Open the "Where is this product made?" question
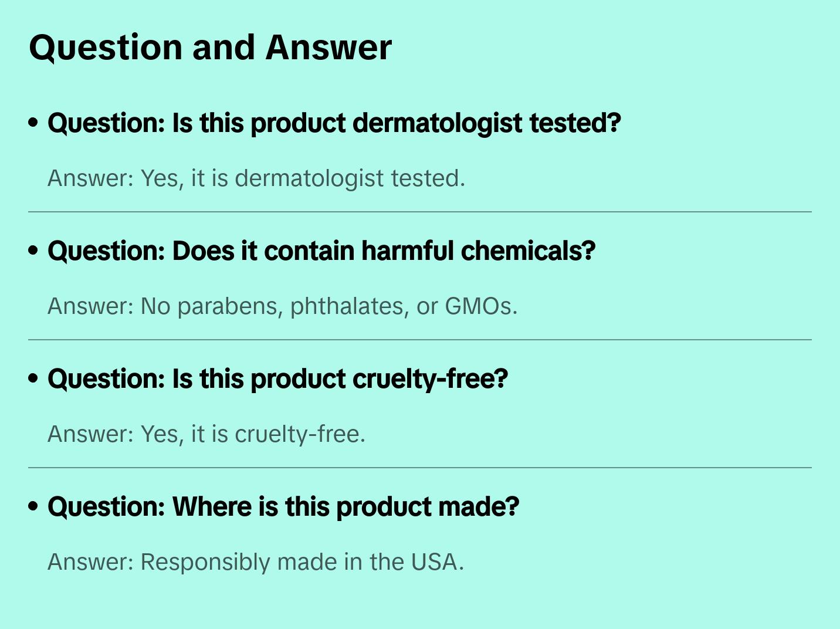This screenshot has width=840, height=629. (283, 507)
